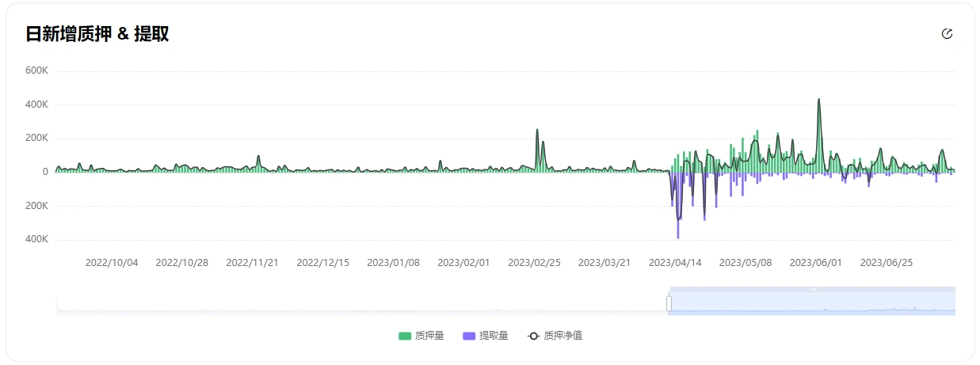Click the share icon in top-right corner
980x365 pixels.
pos(947,34)
